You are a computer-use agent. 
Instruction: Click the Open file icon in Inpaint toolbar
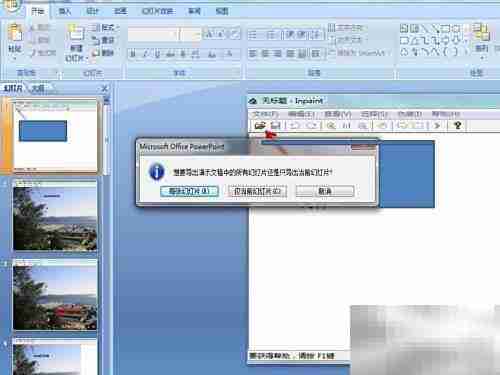point(260,126)
